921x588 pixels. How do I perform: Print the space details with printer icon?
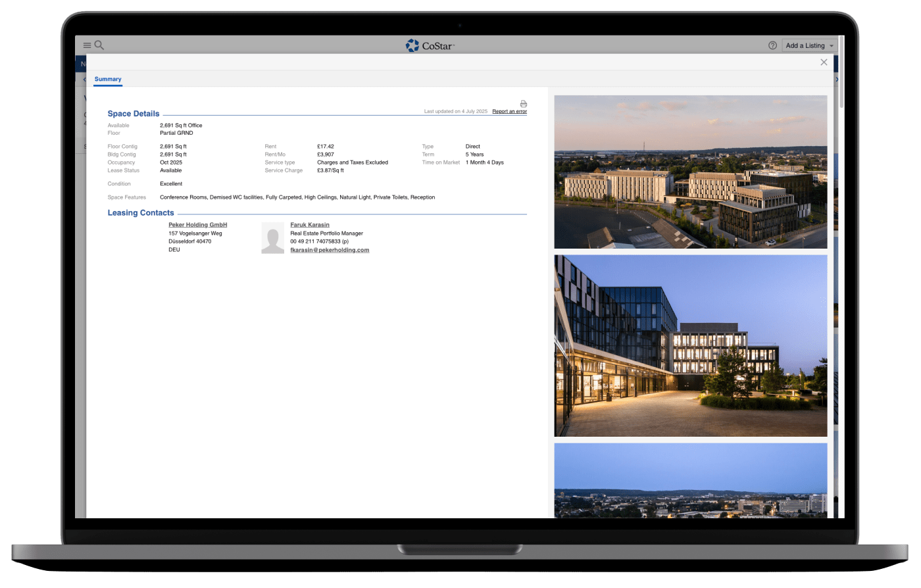point(523,104)
